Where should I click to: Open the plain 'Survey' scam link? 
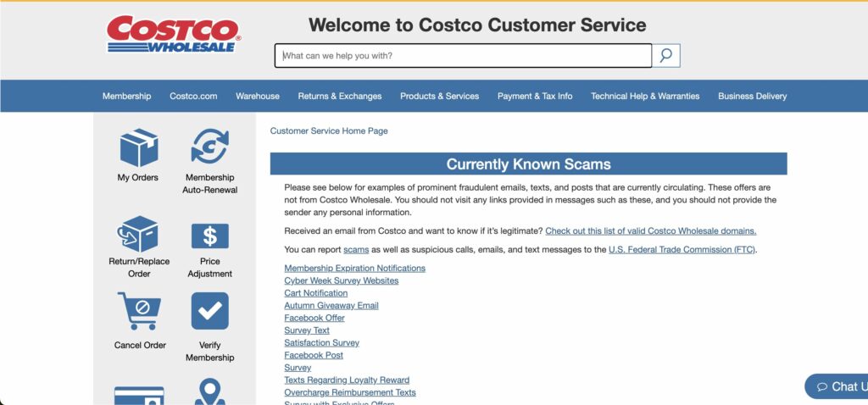pos(298,368)
